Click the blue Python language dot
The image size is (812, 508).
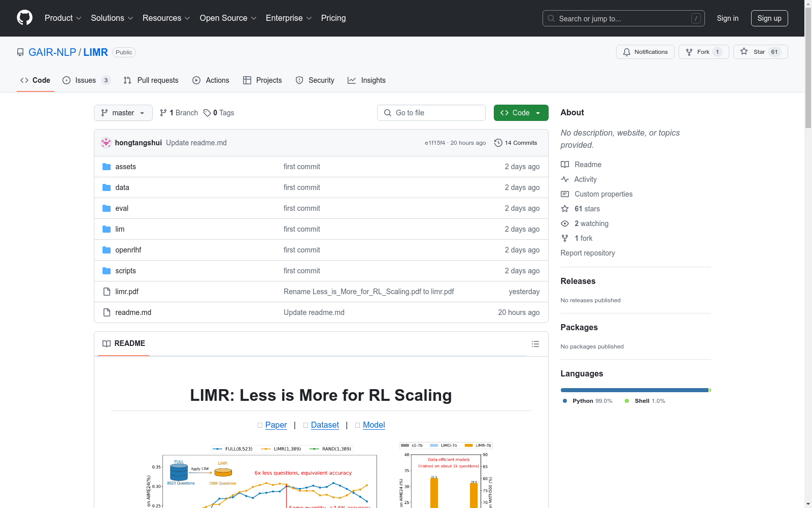(565, 401)
